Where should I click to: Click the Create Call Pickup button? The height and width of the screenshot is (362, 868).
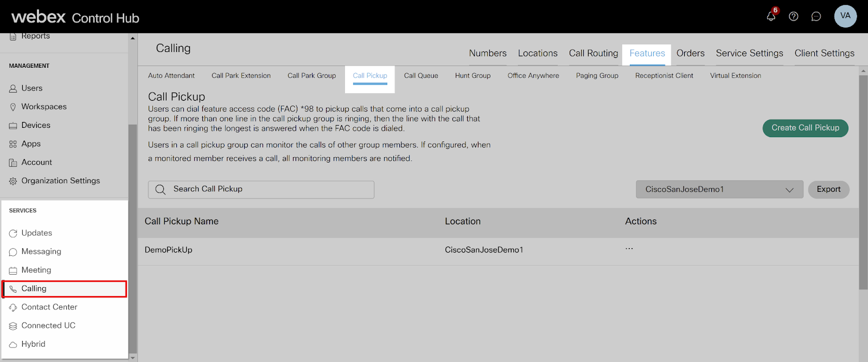coord(805,128)
